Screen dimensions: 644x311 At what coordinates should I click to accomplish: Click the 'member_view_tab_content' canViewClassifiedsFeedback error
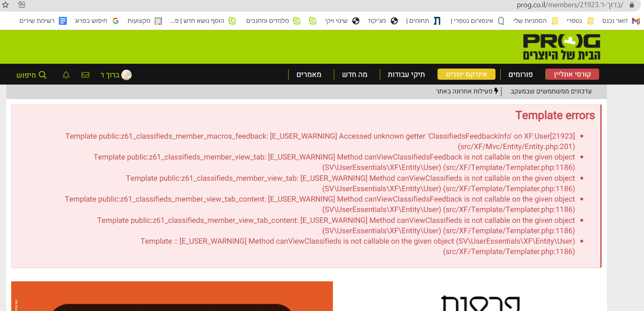[x=320, y=204]
